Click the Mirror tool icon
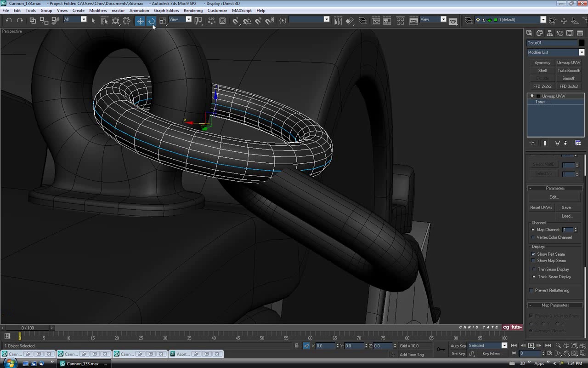Viewport: 588px width, 368px height. pyautogui.click(x=338, y=20)
